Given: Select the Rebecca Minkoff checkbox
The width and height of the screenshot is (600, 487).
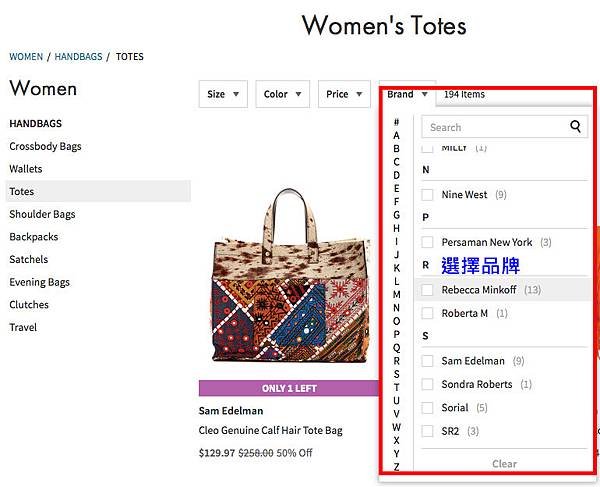Looking at the screenshot, I should pyautogui.click(x=427, y=290).
